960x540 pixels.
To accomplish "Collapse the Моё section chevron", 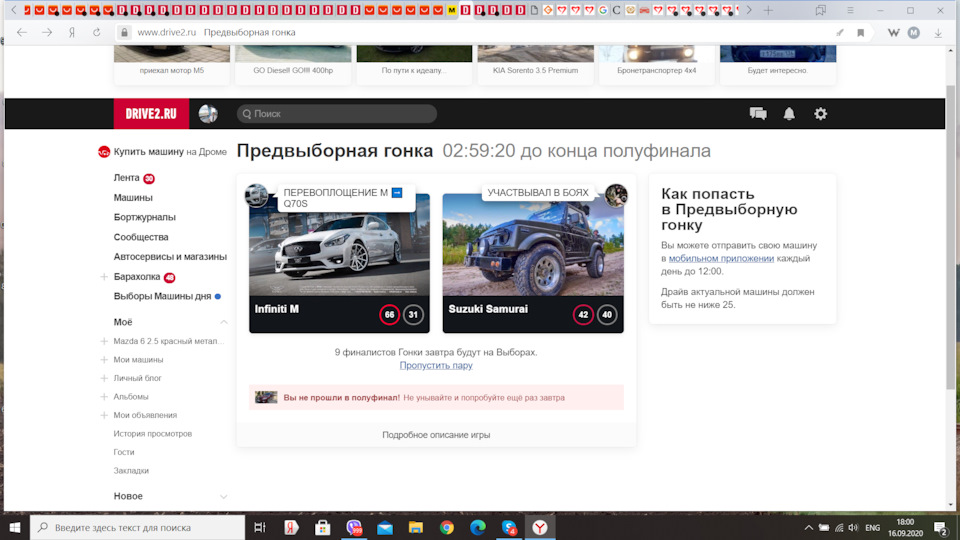I will click(223, 322).
